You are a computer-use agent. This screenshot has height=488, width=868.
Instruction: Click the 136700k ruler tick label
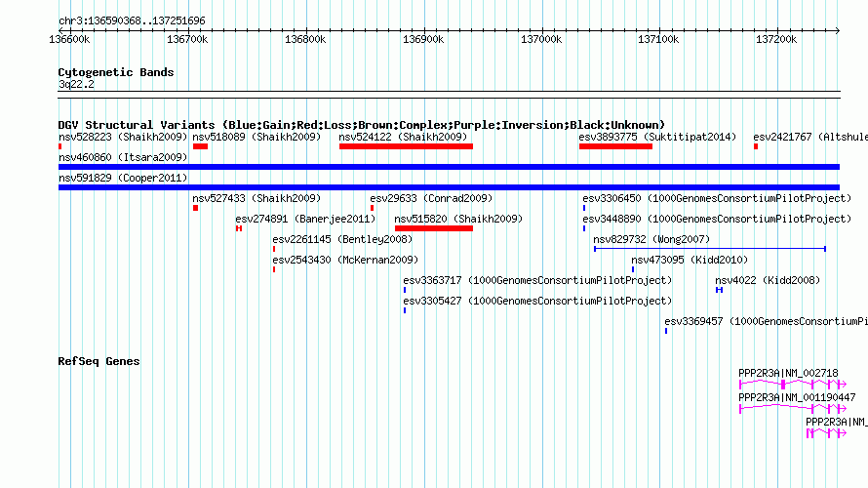(x=187, y=39)
